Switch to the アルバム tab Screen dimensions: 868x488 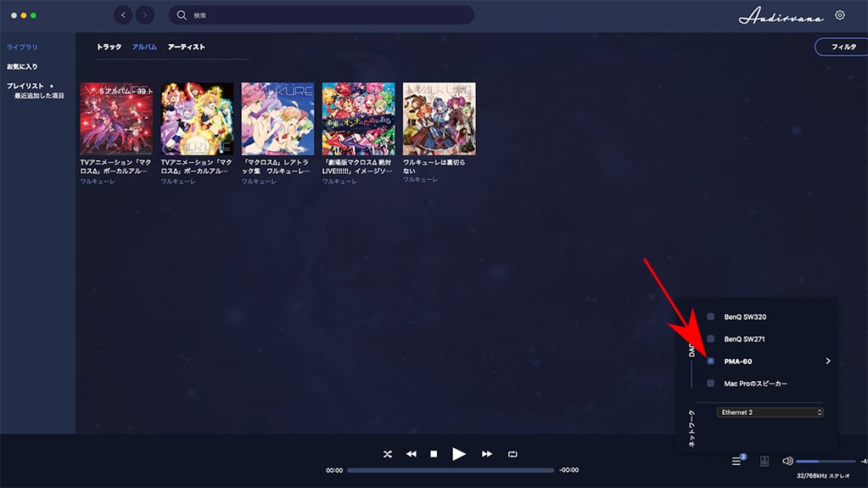[x=144, y=47]
